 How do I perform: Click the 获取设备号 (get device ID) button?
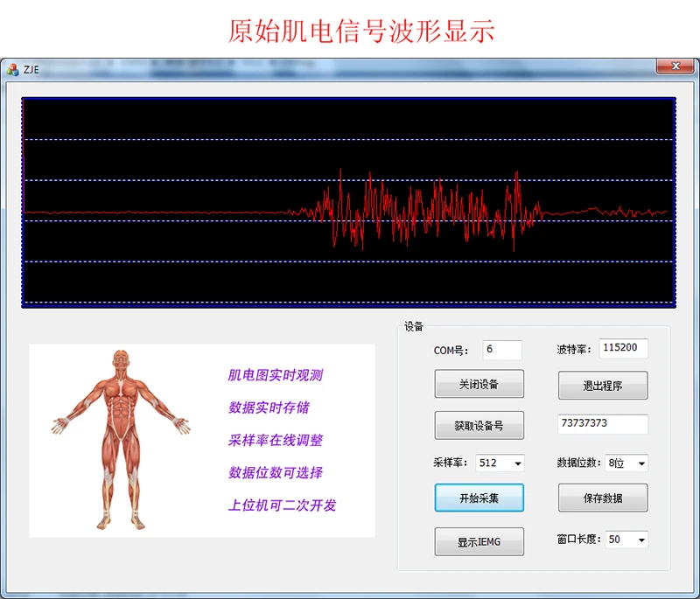click(x=479, y=424)
